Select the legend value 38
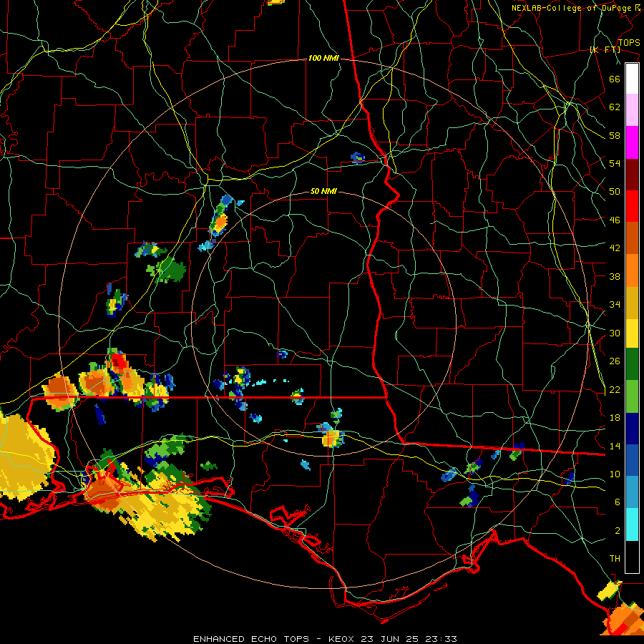Screen dimensions: 644x644 615,276
